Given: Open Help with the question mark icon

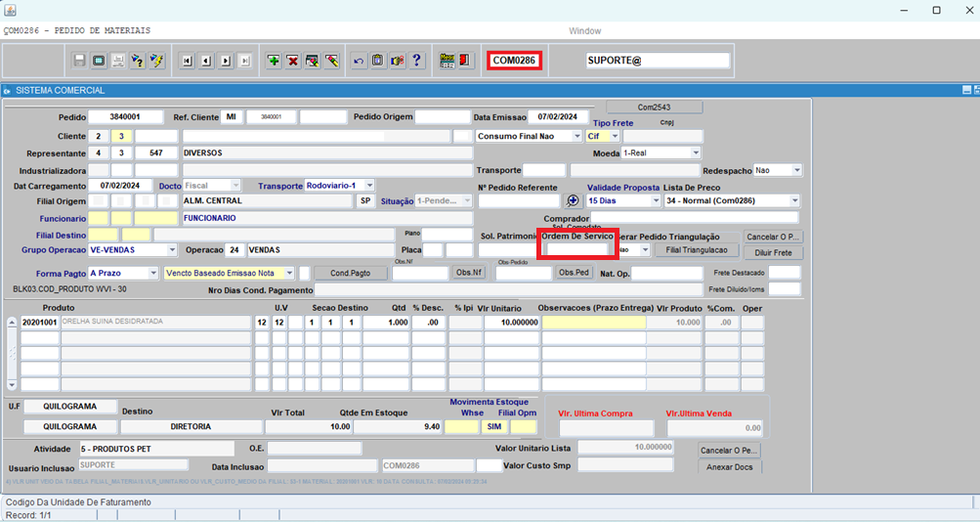Looking at the screenshot, I should click(417, 61).
